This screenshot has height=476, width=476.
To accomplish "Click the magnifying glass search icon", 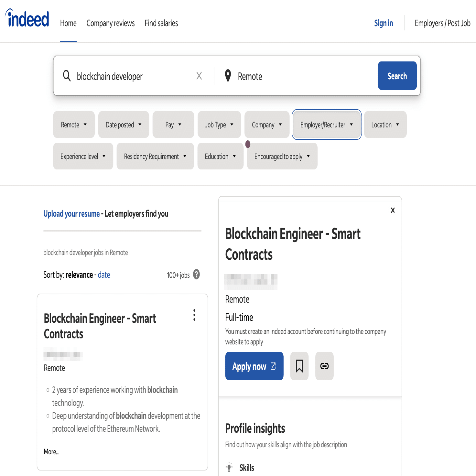I will pyautogui.click(x=67, y=76).
